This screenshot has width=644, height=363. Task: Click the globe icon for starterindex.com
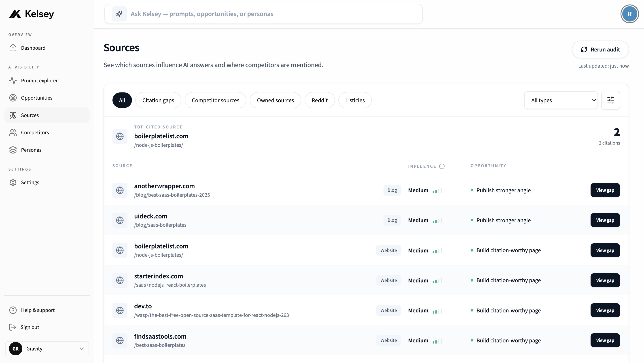(x=120, y=280)
